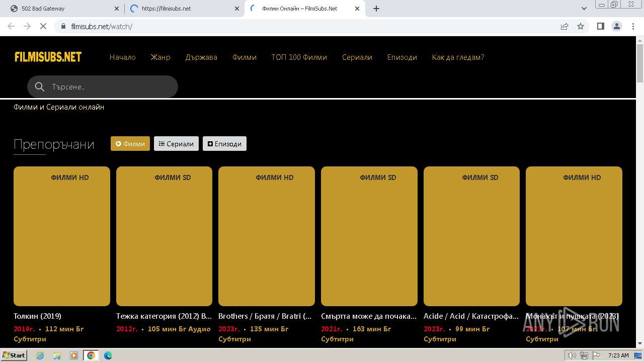Open Brothers / Братя / Bratri title

pos(265,316)
